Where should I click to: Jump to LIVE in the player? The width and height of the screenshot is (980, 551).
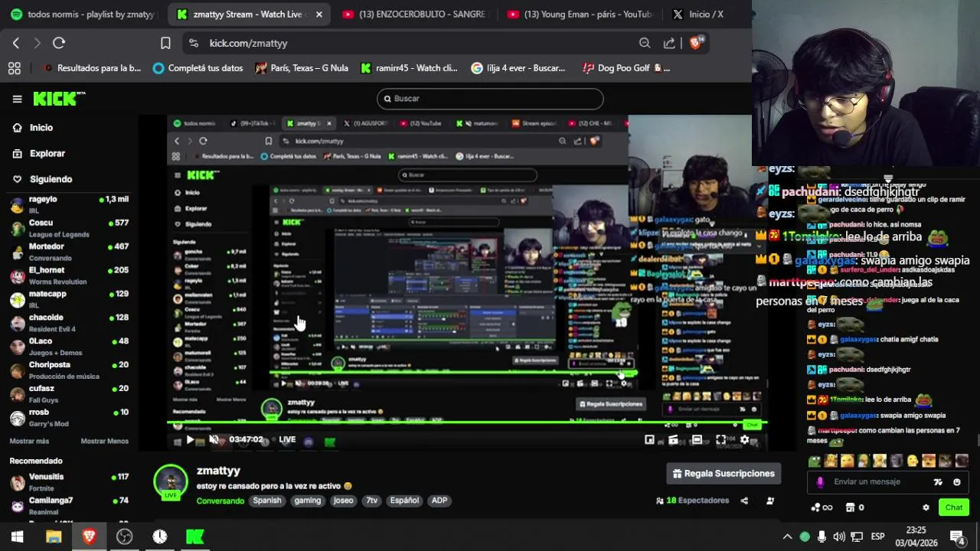[x=287, y=439]
